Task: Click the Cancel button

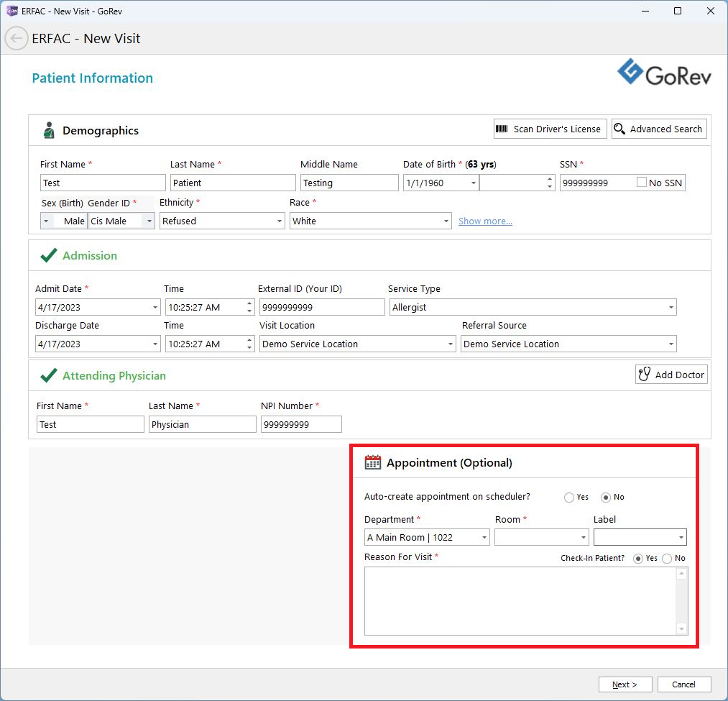Action: pos(684,684)
